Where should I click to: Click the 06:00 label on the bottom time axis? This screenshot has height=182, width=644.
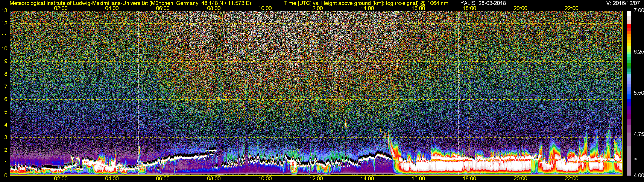click(163, 179)
